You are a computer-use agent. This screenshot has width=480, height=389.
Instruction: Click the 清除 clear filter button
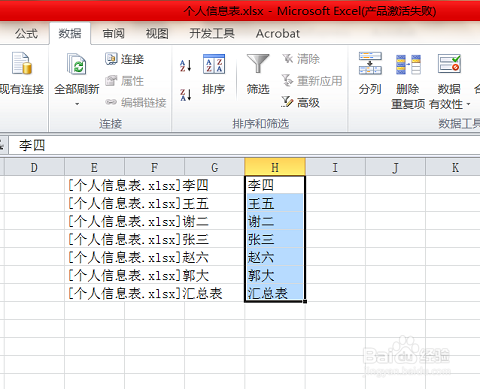coord(301,59)
